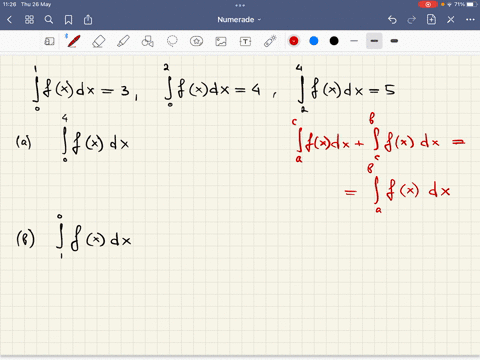Add a new page
This screenshot has width=480, height=360.
tap(431, 20)
